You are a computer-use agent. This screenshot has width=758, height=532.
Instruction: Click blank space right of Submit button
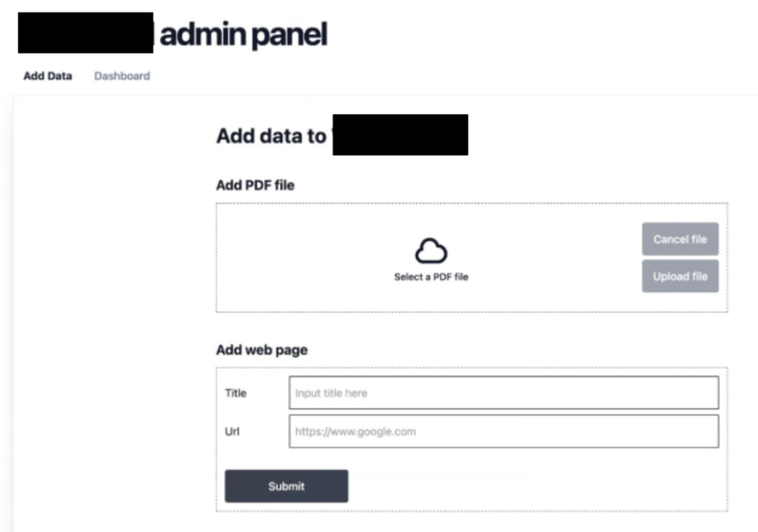coord(533,486)
